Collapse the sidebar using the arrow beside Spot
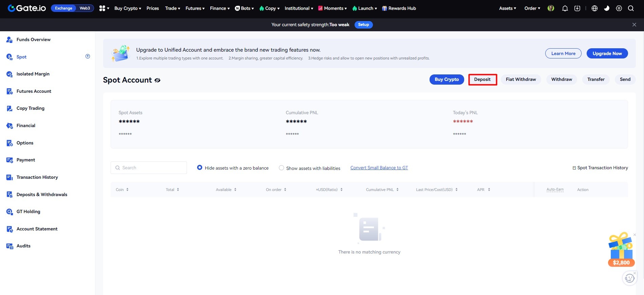This screenshot has height=295, width=644. [x=88, y=56]
